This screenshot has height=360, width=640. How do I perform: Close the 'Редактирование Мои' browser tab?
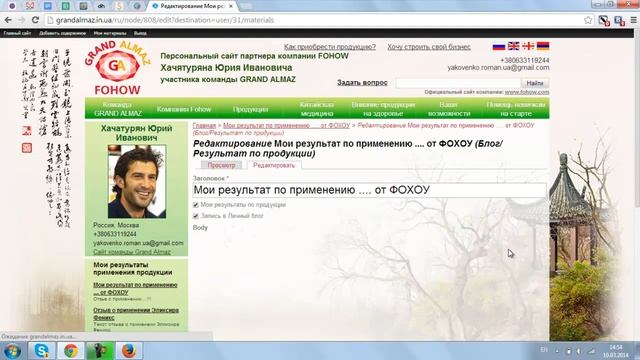tap(231, 6)
